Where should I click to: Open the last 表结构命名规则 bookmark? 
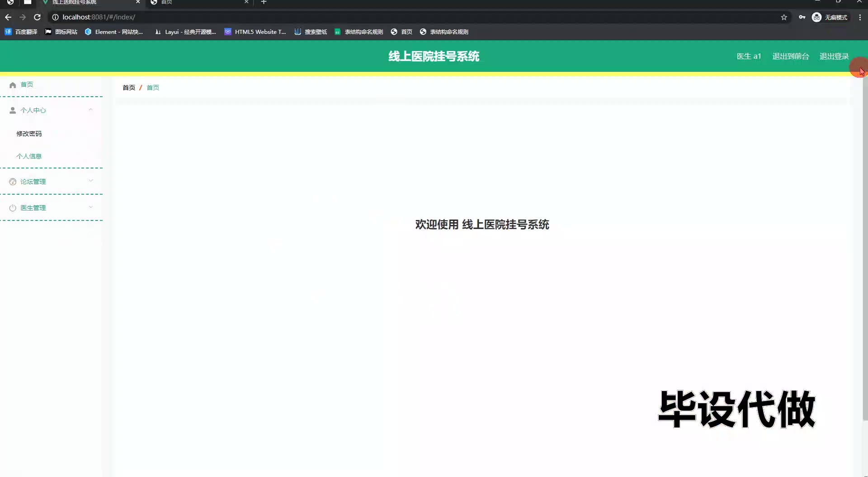[444, 32]
